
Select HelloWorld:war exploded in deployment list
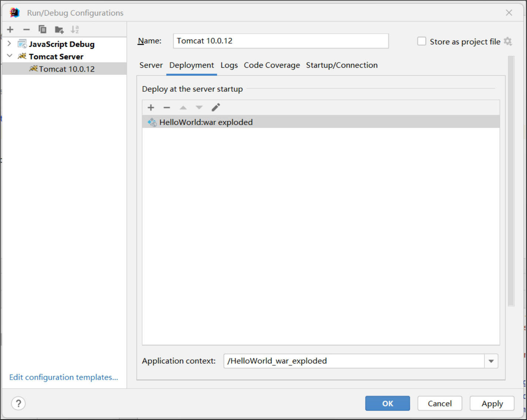(206, 122)
